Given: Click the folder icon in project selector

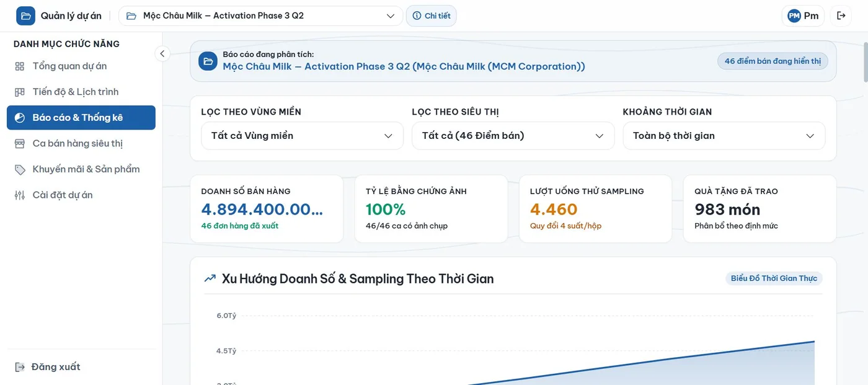Looking at the screenshot, I should [x=131, y=15].
